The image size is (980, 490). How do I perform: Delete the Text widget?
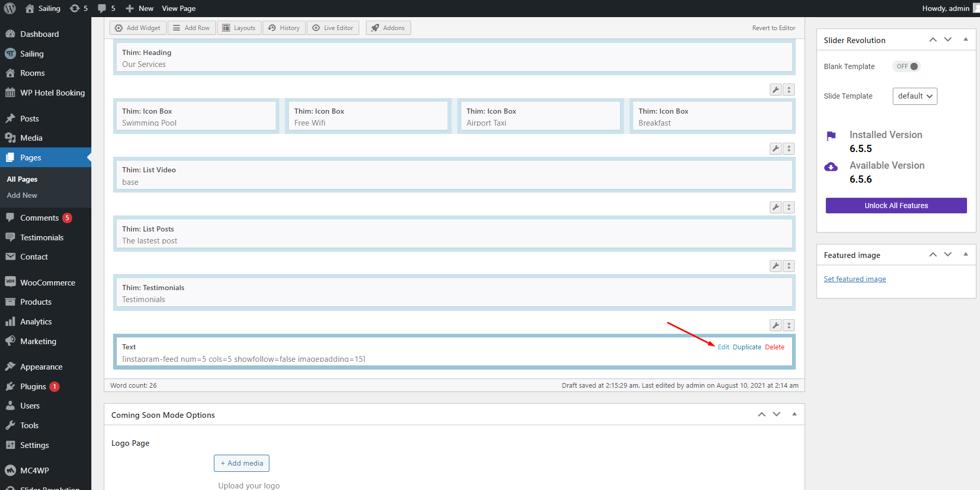[774, 347]
